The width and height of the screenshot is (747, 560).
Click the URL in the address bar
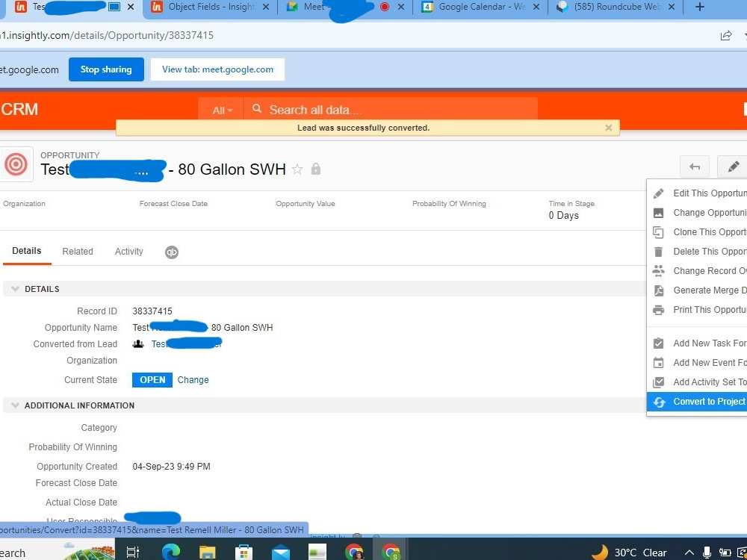tap(107, 36)
